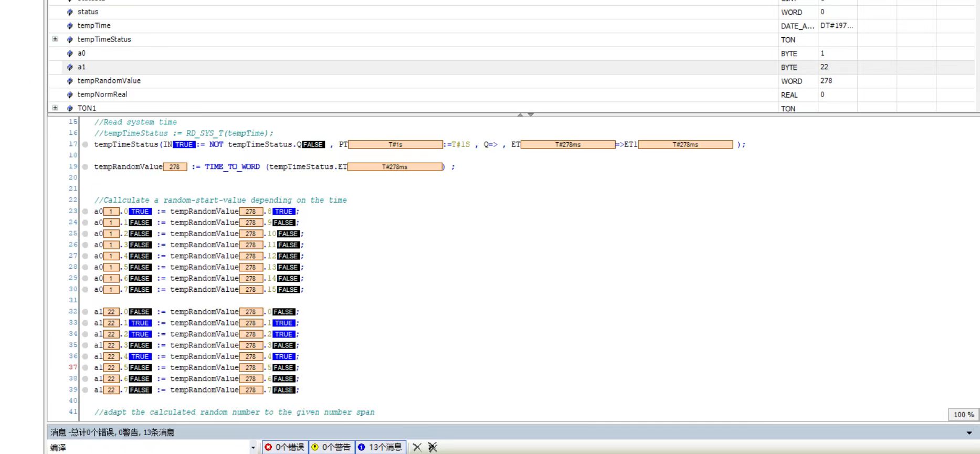The image size is (980, 454).
Task: Expand the TON1 variable tree
Action: pos(55,108)
